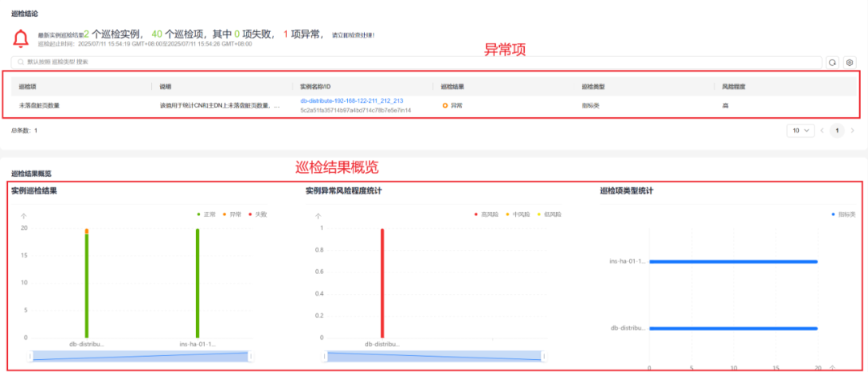Screen dimensions: 868x372
Task: Click the 巡检结论 section heading
Action: 24,12
